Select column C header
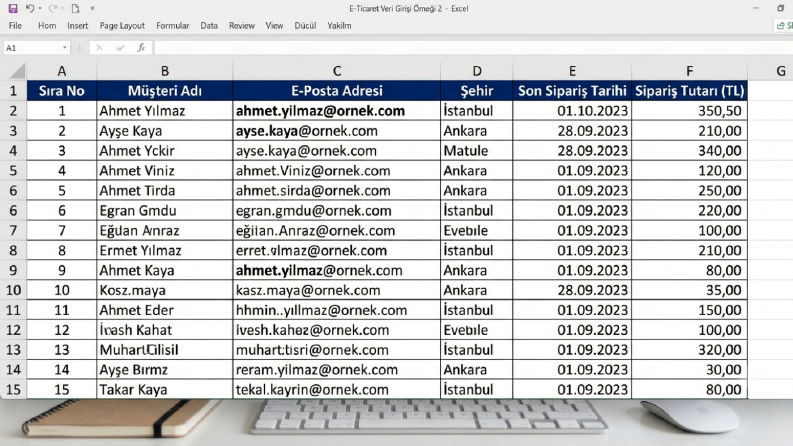 coord(337,71)
